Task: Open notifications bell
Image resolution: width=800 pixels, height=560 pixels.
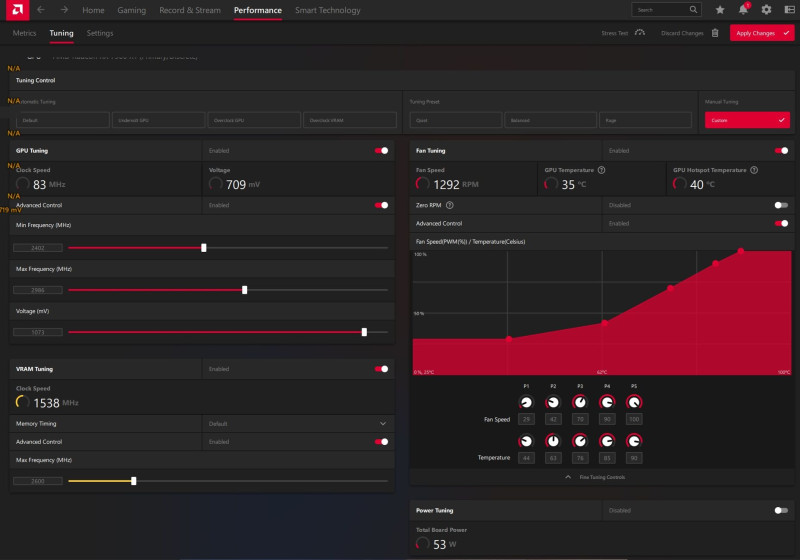Action: (743, 10)
